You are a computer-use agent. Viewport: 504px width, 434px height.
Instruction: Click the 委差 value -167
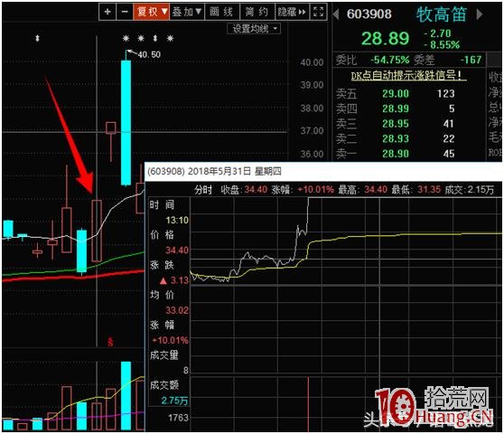click(x=471, y=60)
